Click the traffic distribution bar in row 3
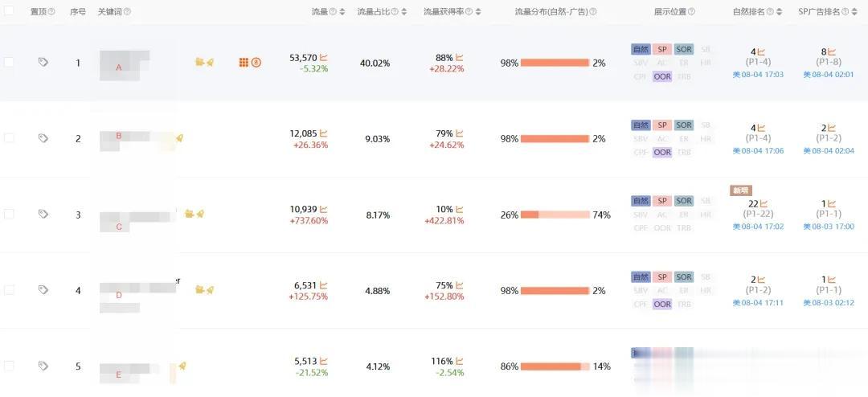Viewport: 868px width, 397px height. pos(555,215)
